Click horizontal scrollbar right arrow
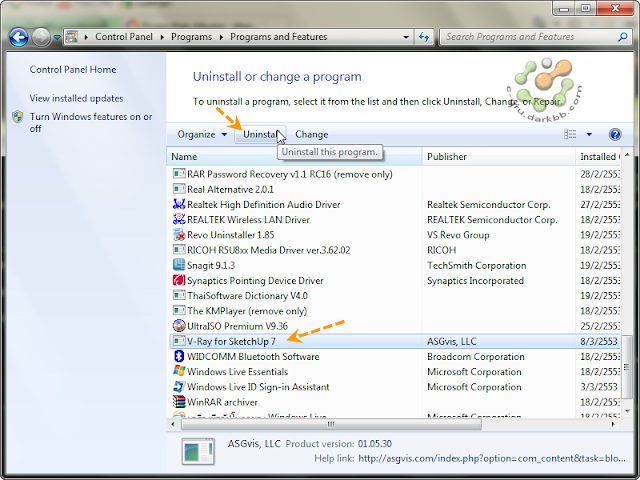 (613, 424)
